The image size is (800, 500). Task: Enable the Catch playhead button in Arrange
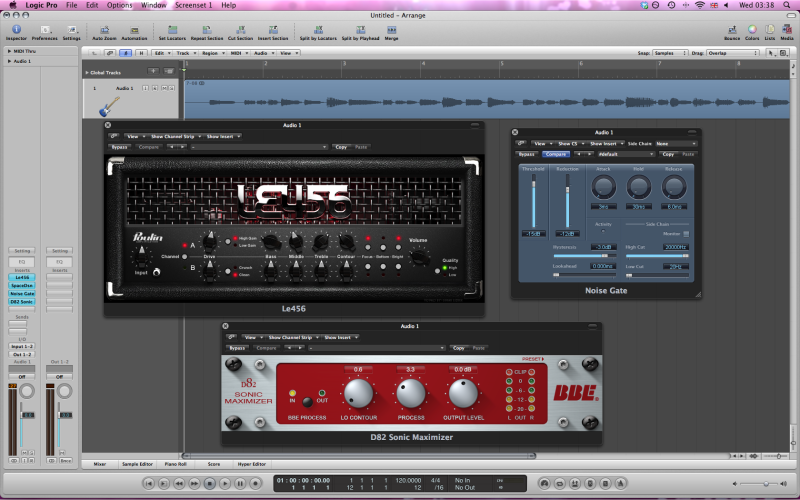point(125,53)
